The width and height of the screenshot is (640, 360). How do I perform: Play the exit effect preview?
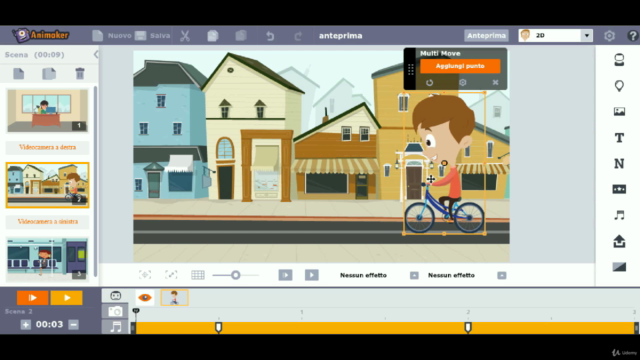(x=311, y=275)
